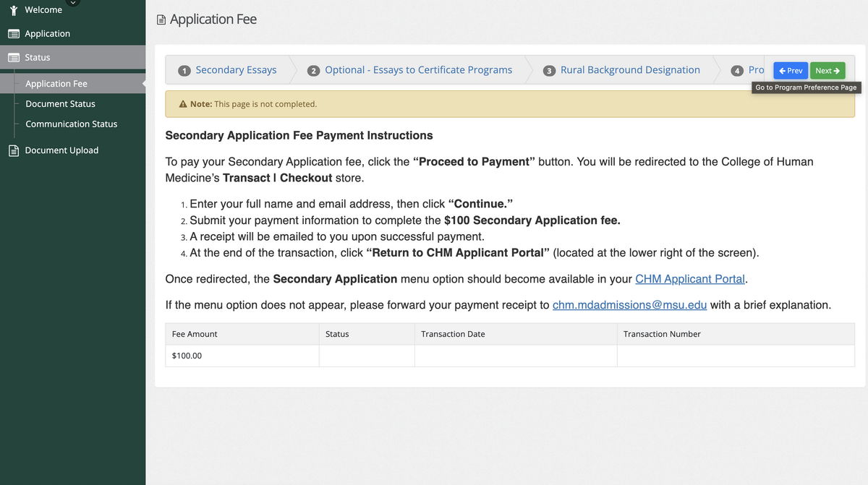Go to the Secondary Essays step

click(x=236, y=70)
